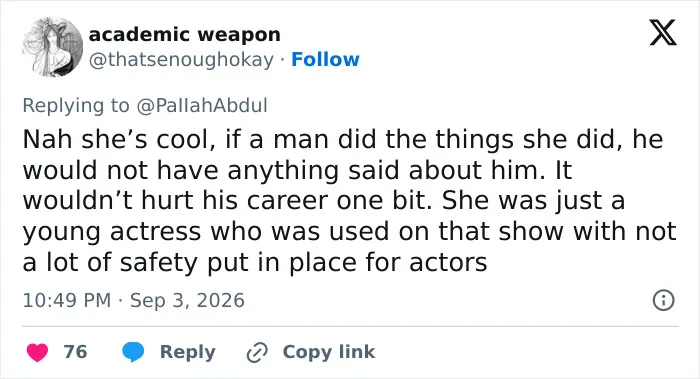Click the Sep 3, 2026 date
The width and height of the screenshot is (700, 379).
pos(187,300)
